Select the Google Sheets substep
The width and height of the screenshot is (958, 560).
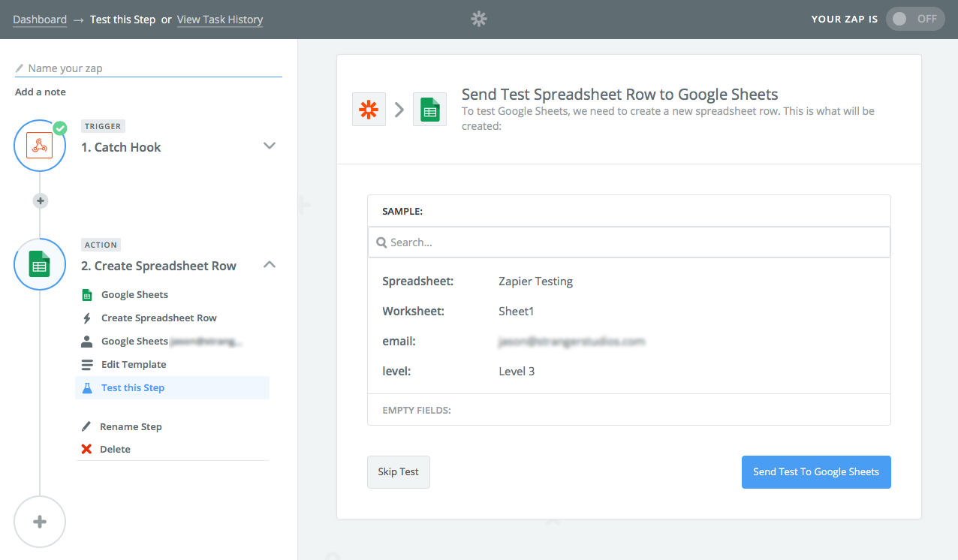pyautogui.click(x=134, y=295)
